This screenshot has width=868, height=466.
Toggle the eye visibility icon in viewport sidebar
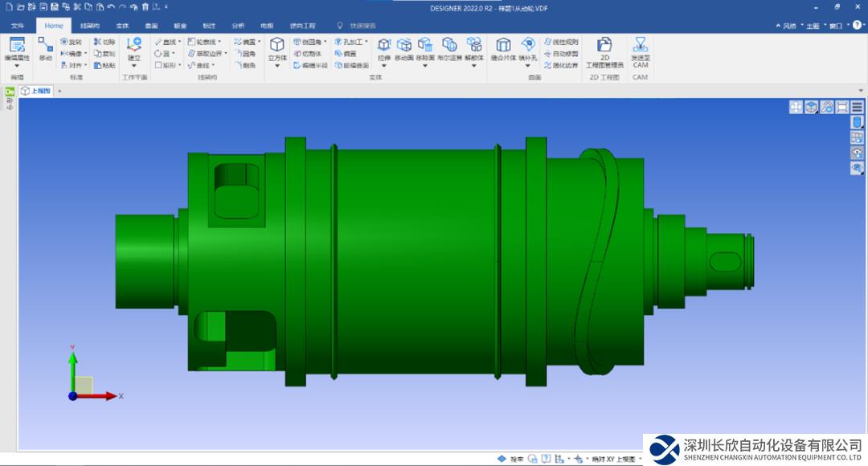tap(857, 153)
